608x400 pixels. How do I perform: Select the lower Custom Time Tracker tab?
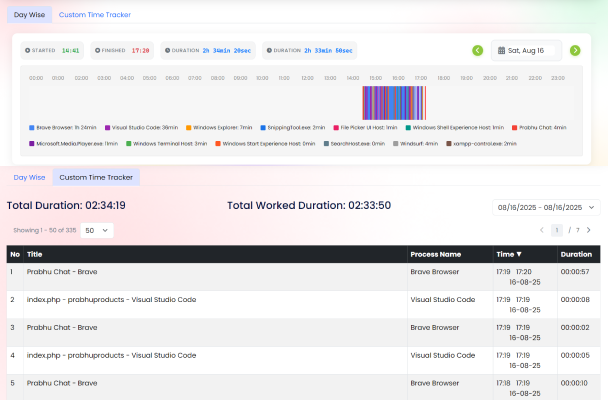click(x=96, y=178)
